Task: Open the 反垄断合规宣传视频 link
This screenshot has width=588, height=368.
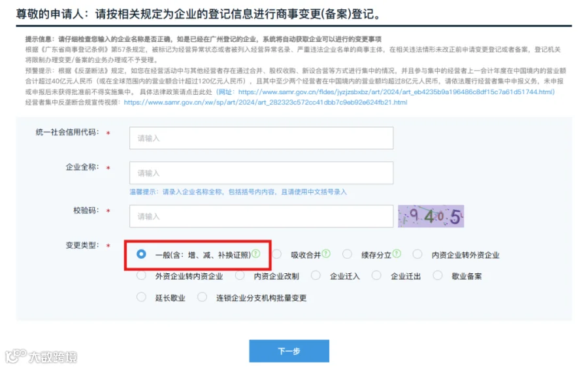Action: 265,103
